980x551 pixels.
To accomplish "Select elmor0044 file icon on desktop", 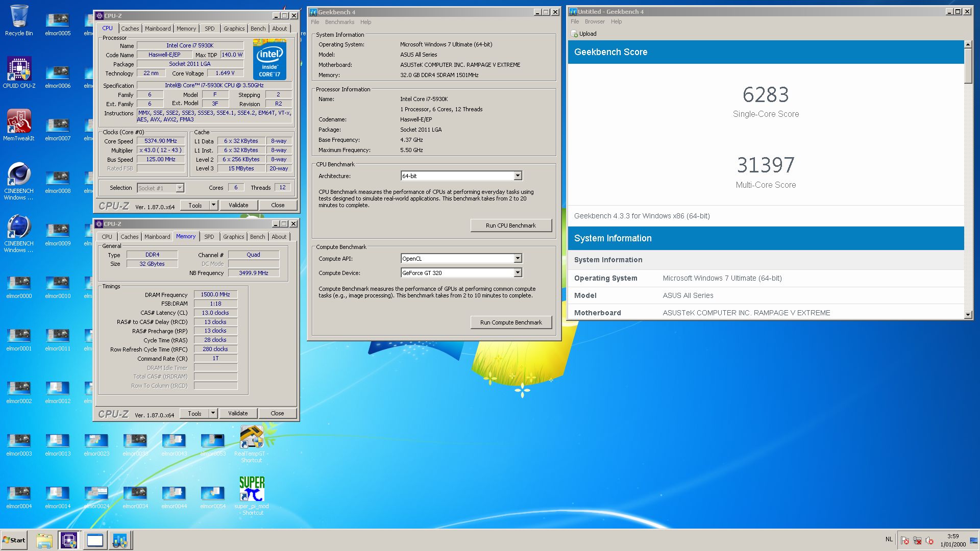I will point(174,497).
